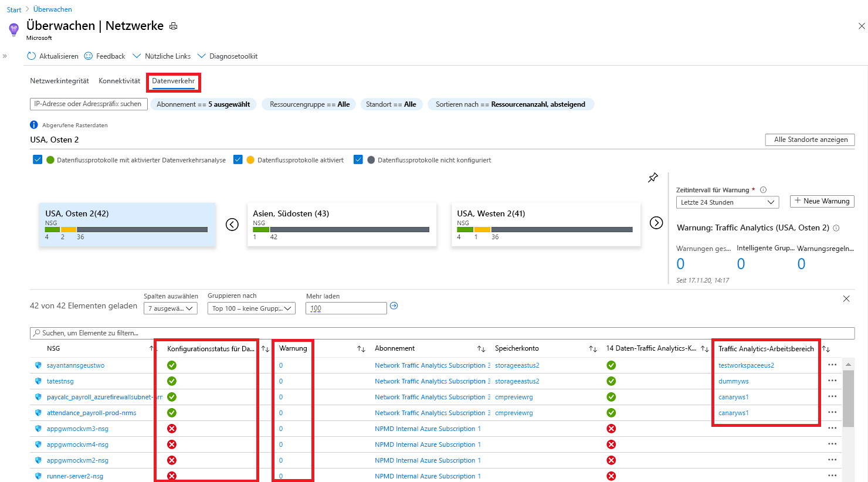Expand the collapsed left sidebar chevrons
The height and width of the screenshot is (482, 868).
click(x=5, y=56)
